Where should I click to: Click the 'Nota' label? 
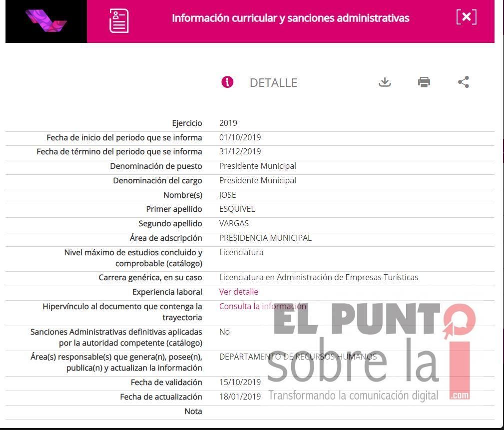[193, 412]
